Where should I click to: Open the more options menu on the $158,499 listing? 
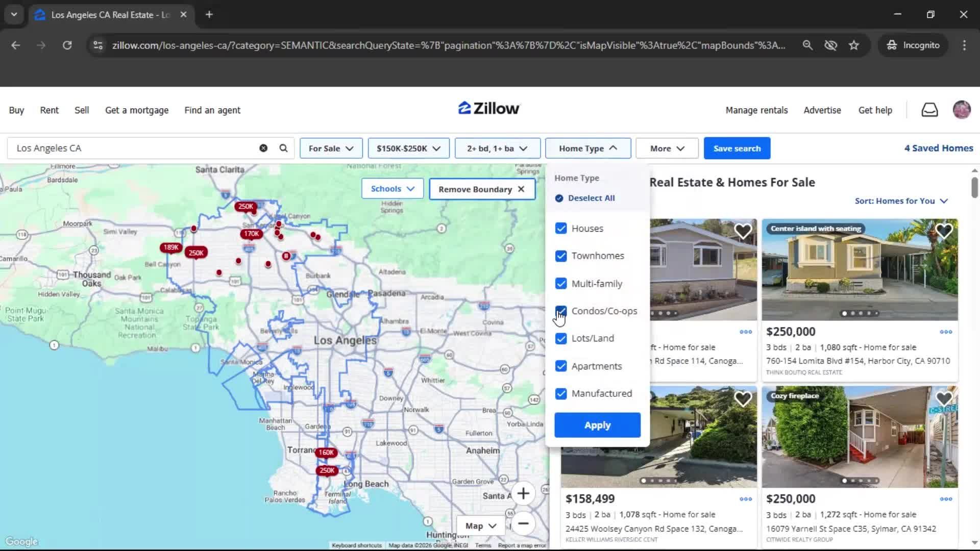[x=745, y=499]
